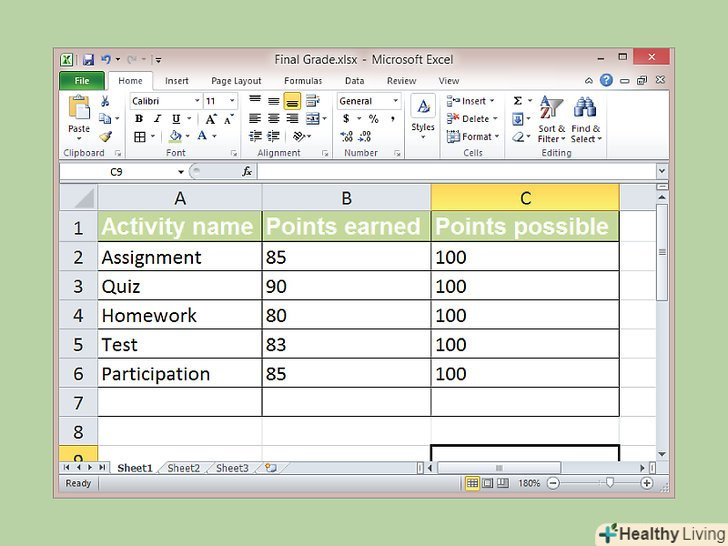Click the Increase Decimal icon
Screen dimensions: 728x546
(347, 136)
